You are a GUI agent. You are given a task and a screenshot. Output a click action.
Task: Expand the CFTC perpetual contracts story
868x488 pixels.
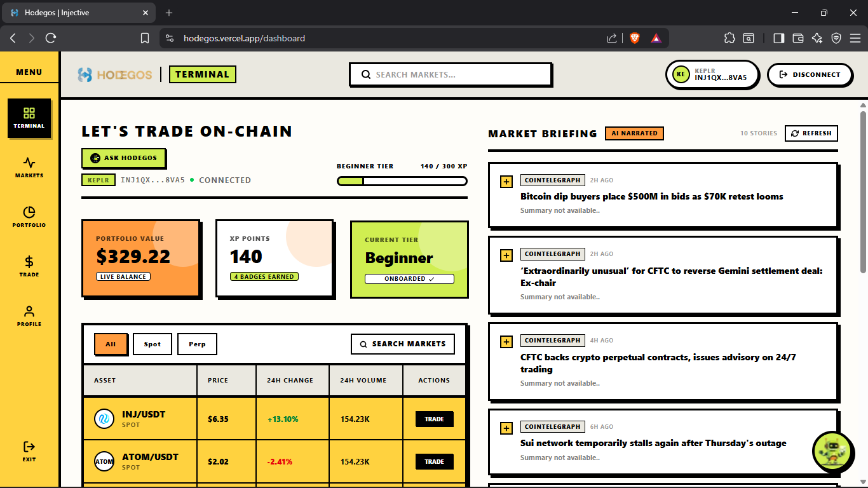click(506, 342)
